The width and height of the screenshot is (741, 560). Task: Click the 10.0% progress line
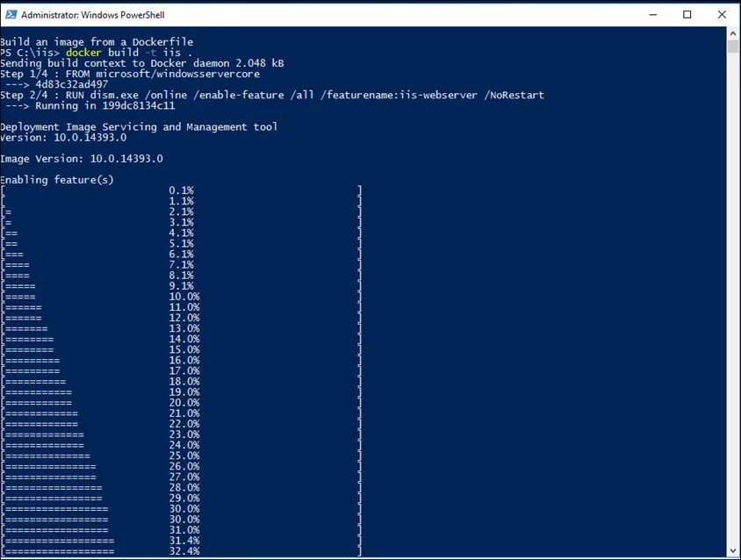coord(182,297)
